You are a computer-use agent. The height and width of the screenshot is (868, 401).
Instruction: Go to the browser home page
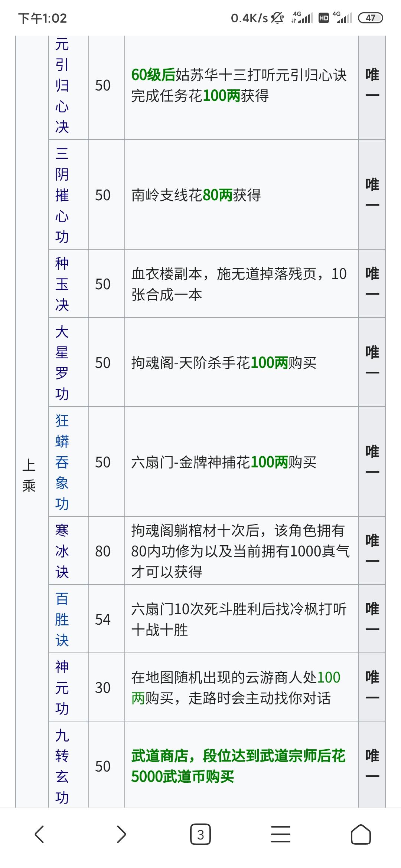point(361,835)
